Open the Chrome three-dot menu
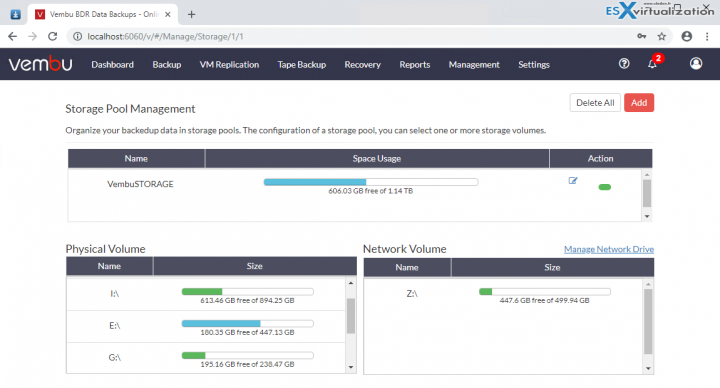Image resolution: width=720 pixels, height=388 pixels. coord(707,36)
